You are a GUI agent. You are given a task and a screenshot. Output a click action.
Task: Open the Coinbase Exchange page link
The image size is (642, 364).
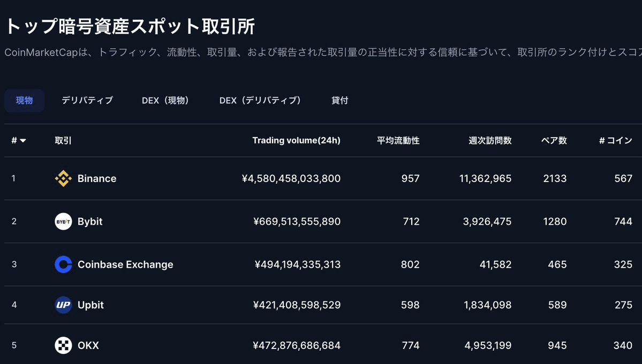coord(125,264)
